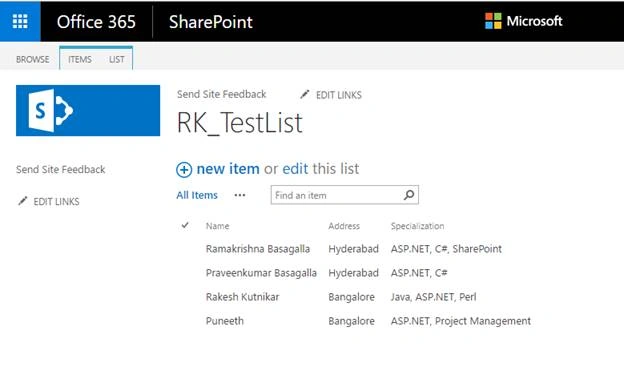The height and width of the screenshot is (371, 624).
Task: Click Bangalore in Rakesh Kutnikar row
Action: tap(351, 297)
